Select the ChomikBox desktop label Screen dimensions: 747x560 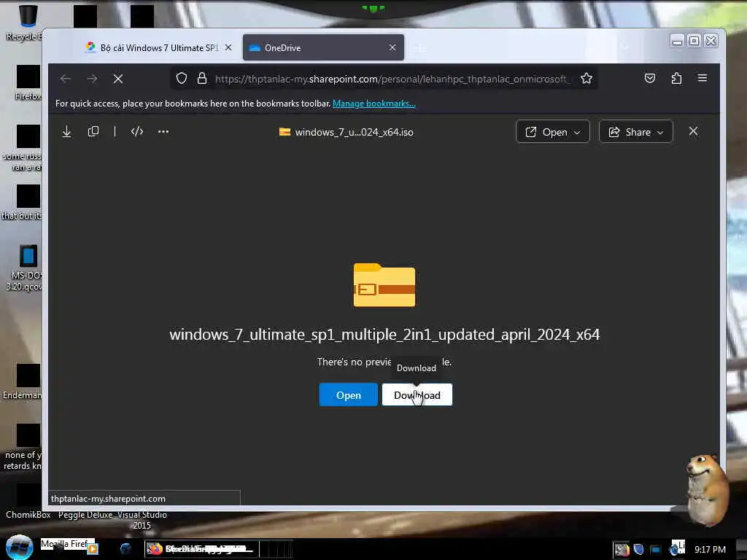(28, 515)
